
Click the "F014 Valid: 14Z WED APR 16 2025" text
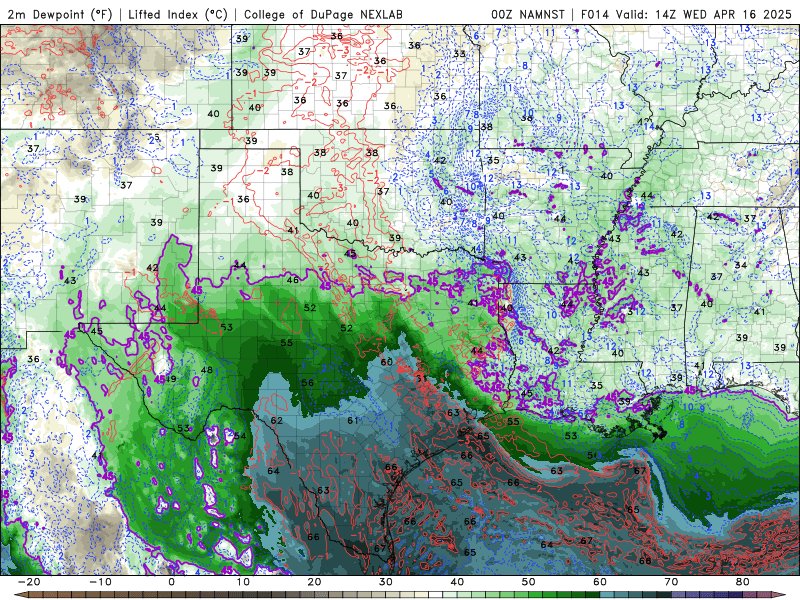[686, 14]
